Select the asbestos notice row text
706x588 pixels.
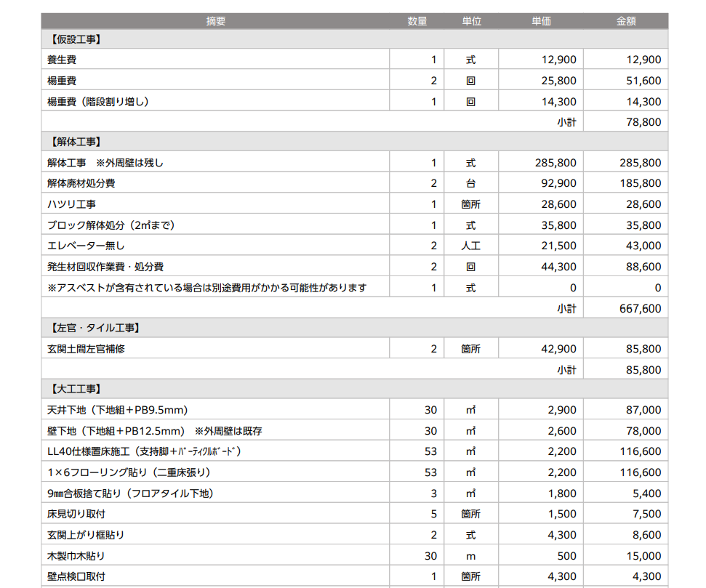pyautogui.click(x=207, y=288)
